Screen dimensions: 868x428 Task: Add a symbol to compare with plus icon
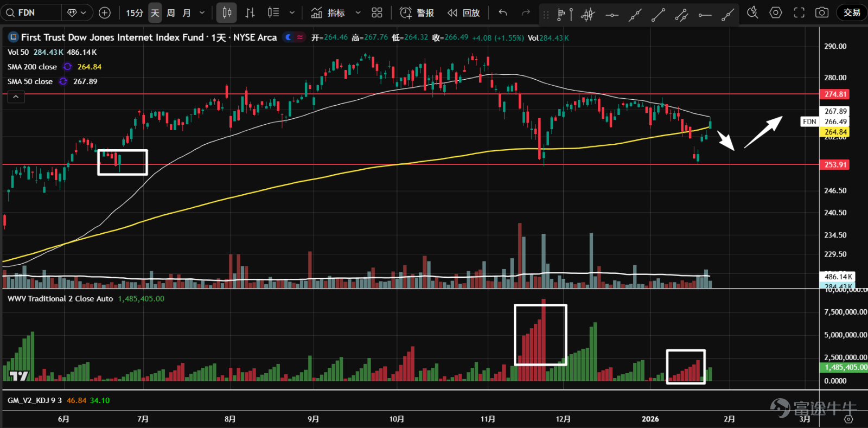coord(105,12)
